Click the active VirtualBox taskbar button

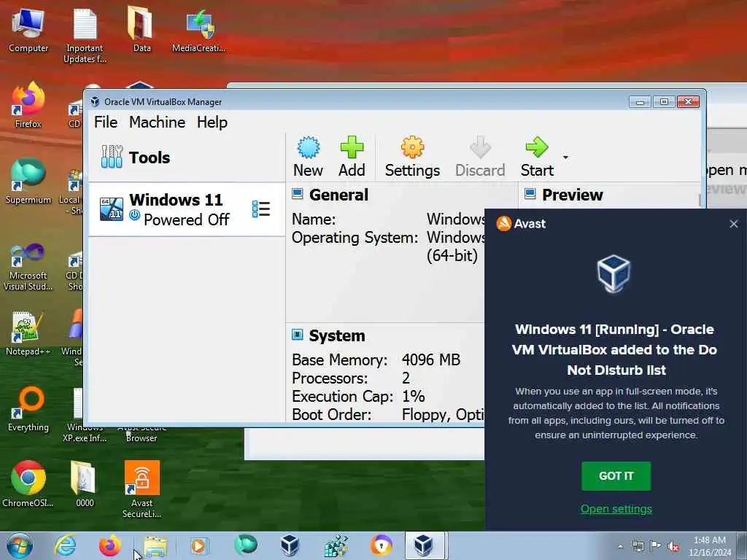coord(425,545)
